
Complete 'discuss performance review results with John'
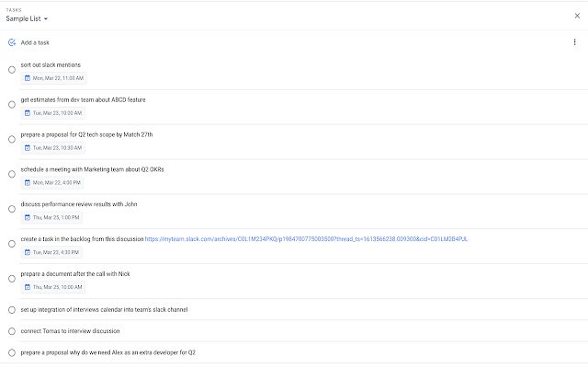coord(12,209)
